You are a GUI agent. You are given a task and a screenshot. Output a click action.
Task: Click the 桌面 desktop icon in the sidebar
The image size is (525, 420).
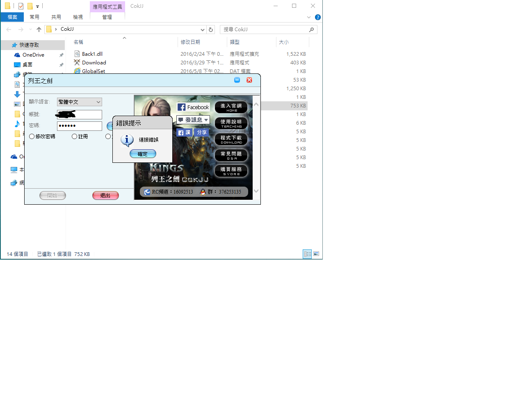tap(17, 65)
